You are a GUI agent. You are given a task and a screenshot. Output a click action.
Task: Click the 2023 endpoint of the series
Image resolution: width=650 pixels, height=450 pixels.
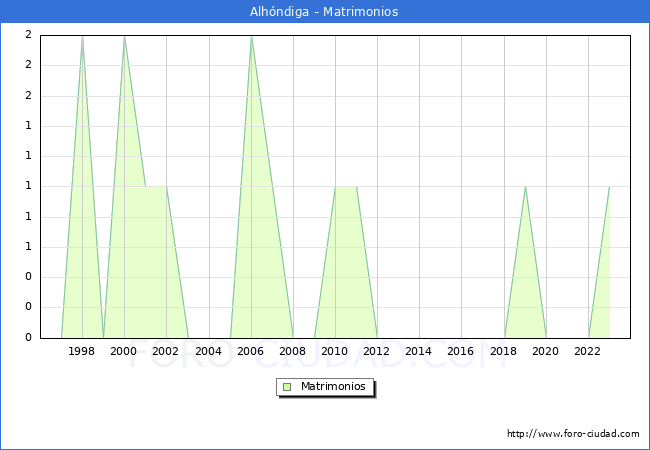609,187
